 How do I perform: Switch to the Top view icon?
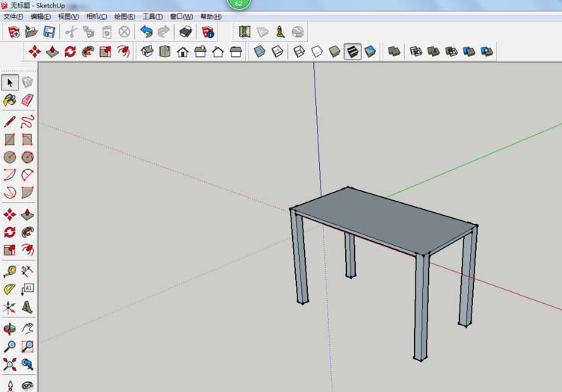tap(164, 52)
